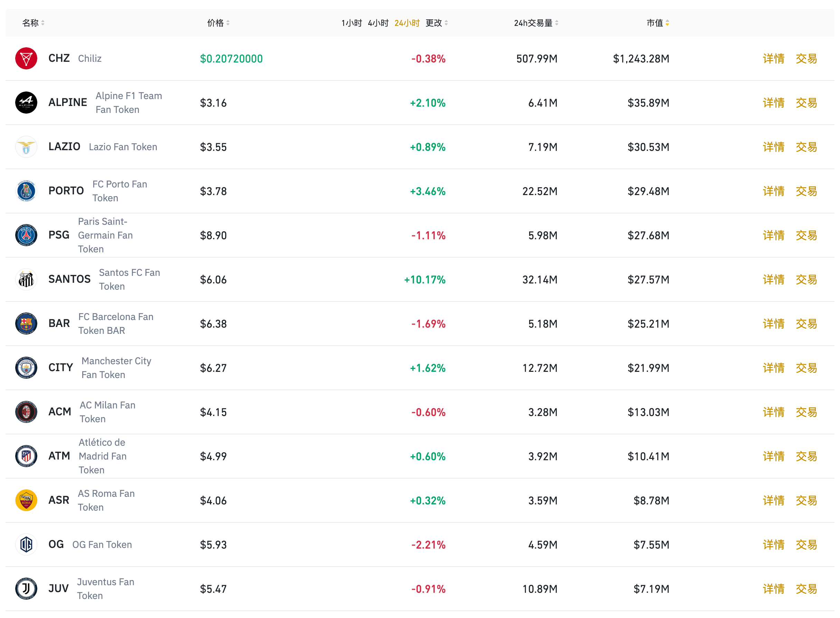The image size is (840, 618).
Task: Click the Lazio eagle token logo
Action: click(26, 147)
